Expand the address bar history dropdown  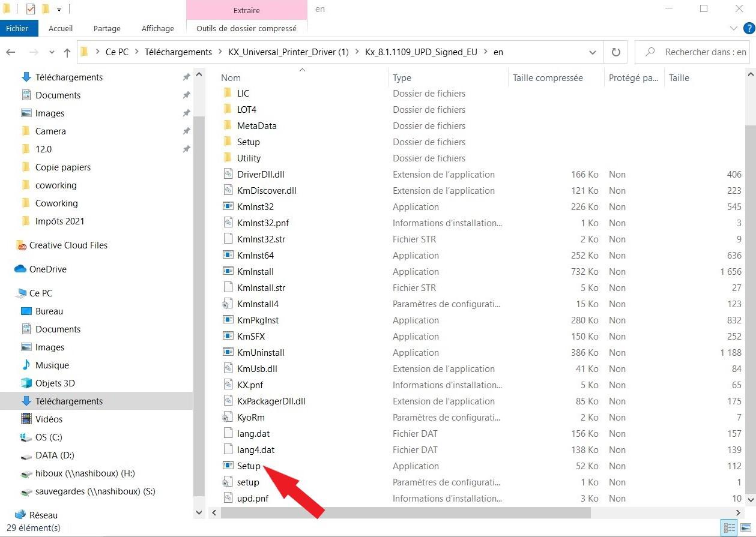(x=593, y=52)
